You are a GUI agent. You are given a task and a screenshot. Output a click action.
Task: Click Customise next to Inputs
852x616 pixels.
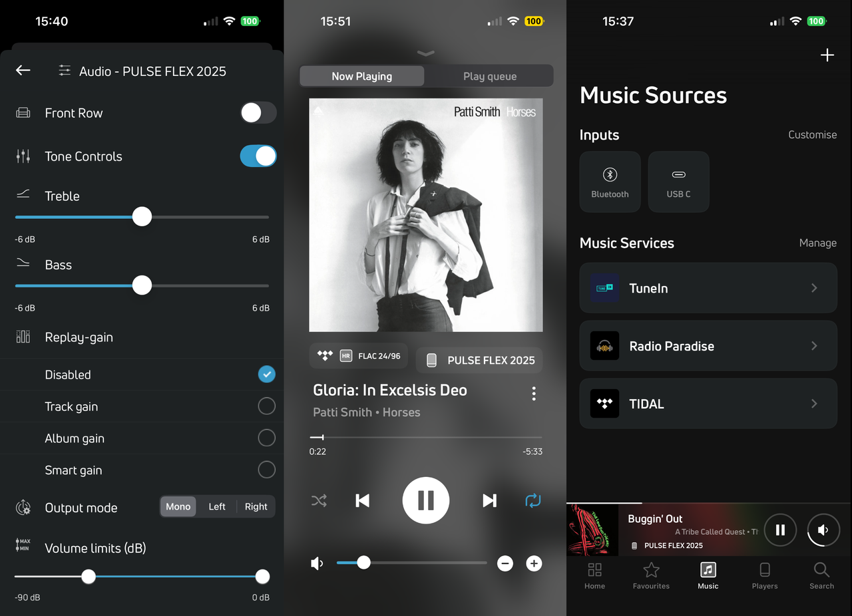(x=813, y=134)
